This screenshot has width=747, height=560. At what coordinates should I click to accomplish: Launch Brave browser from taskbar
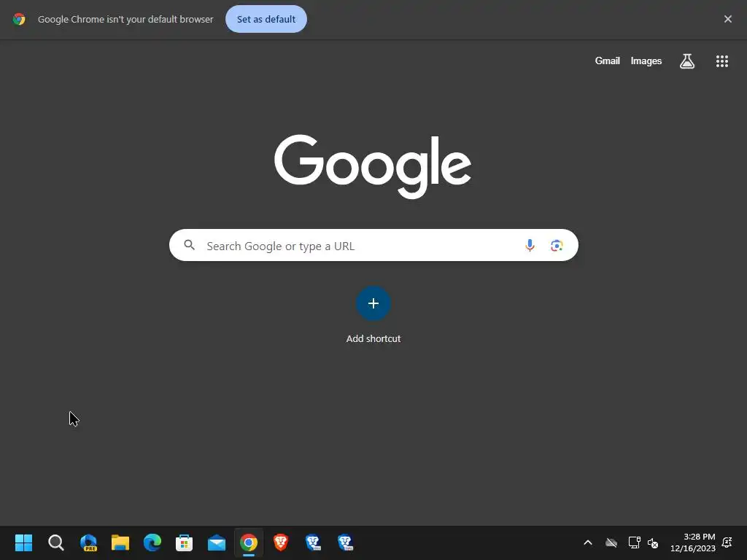281,542
